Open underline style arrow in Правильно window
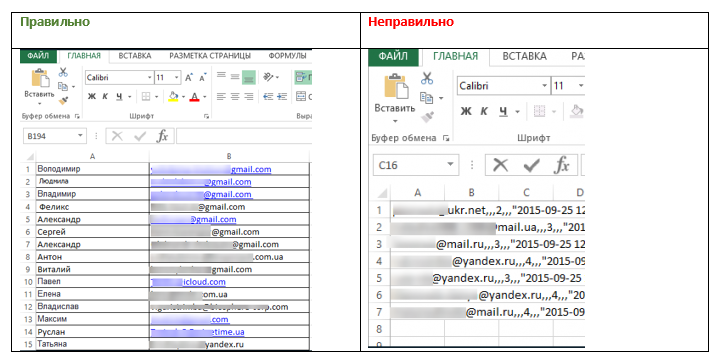 pos(129,97)
